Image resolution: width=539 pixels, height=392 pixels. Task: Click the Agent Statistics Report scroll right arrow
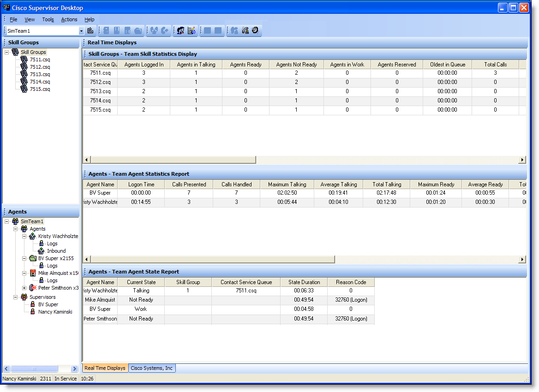click(522, 259)
